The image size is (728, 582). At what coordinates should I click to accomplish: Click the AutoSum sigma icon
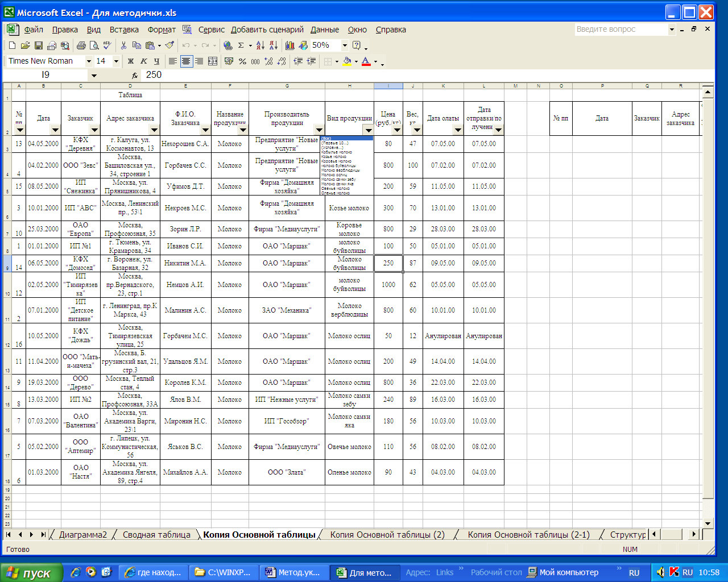241,45
